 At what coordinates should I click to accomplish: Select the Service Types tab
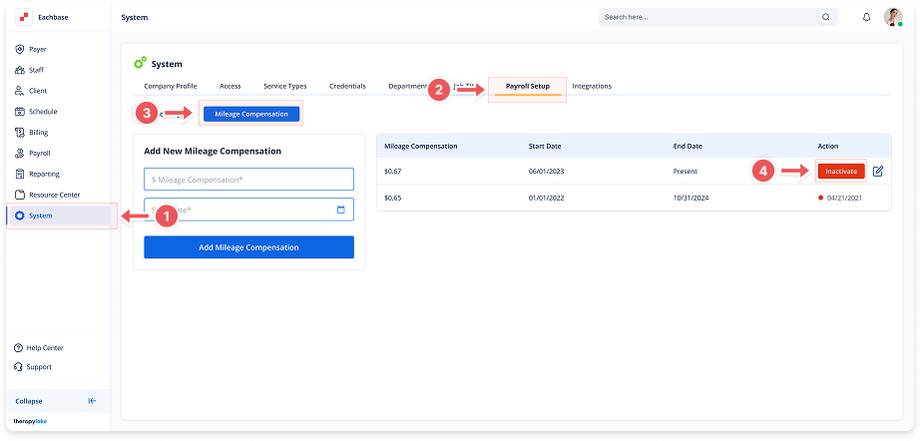285,86
